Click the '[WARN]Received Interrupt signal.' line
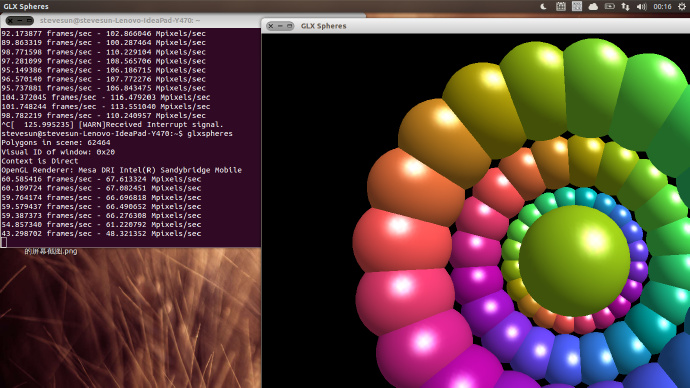The image size is (690, 388). point(112,124)
